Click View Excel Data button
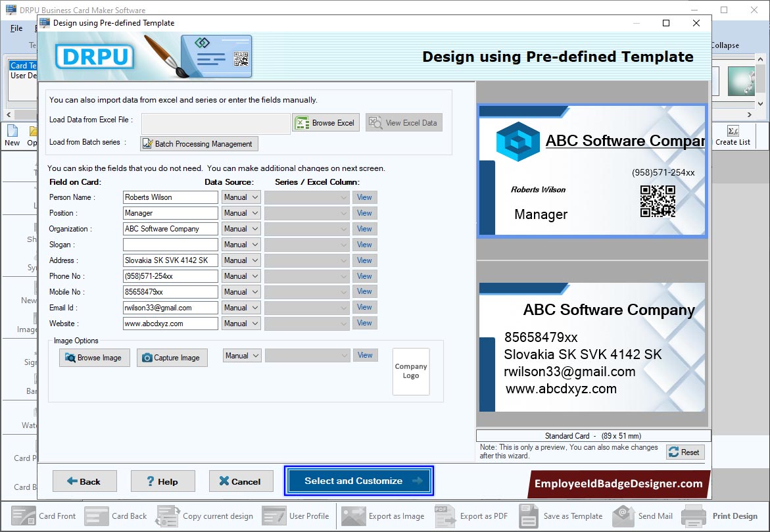The image size is (770, 532). coord(404,123)
